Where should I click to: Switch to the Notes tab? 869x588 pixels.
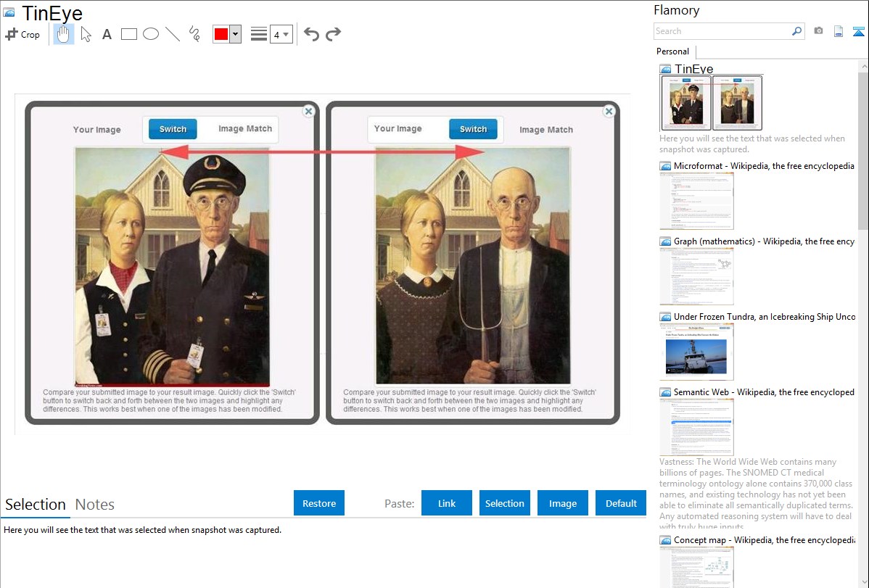[x=95, y=505]
